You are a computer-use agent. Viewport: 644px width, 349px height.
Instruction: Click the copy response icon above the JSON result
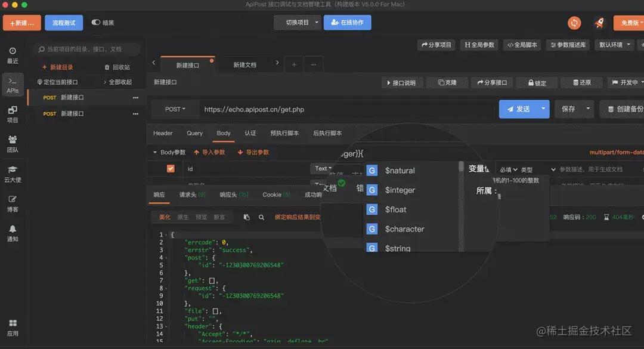point(246,217)
